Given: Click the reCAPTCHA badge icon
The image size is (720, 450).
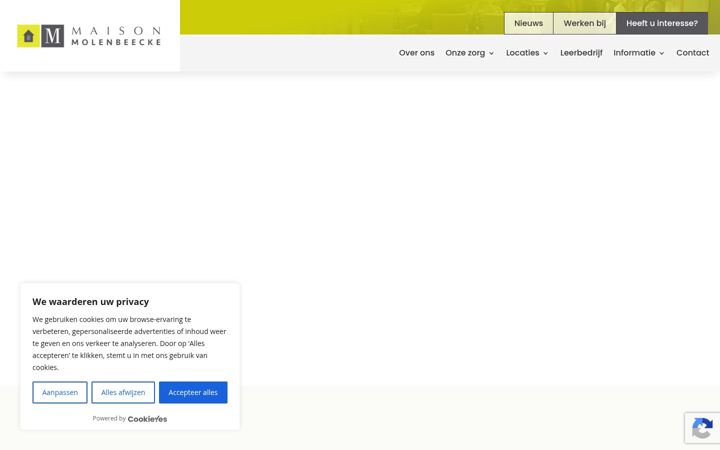Looking at the screenshot, I should click(702, 428).
